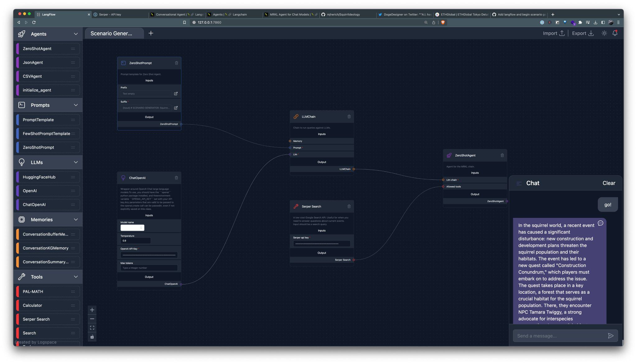
Task: Click the ChatOpenAI output connector handle
Action: coord(181,284)
